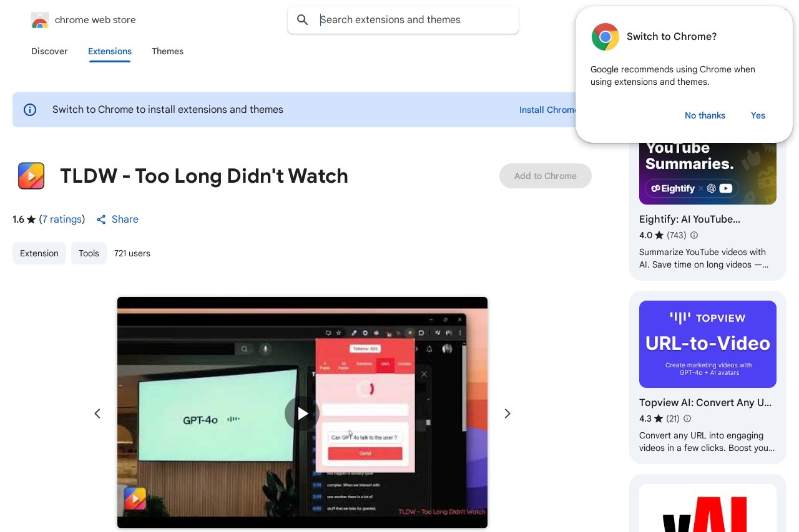Click Topview description text
Viewport: 799px width, 532px height.
(707, 442)
